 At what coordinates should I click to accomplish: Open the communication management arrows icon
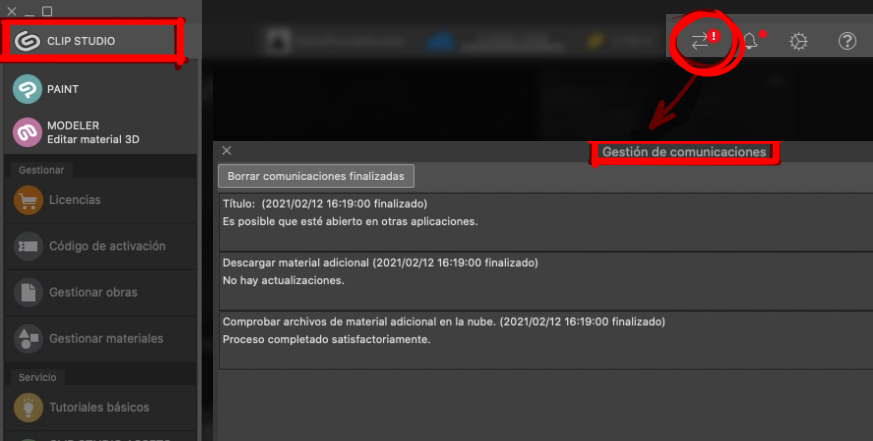[701, 41]
